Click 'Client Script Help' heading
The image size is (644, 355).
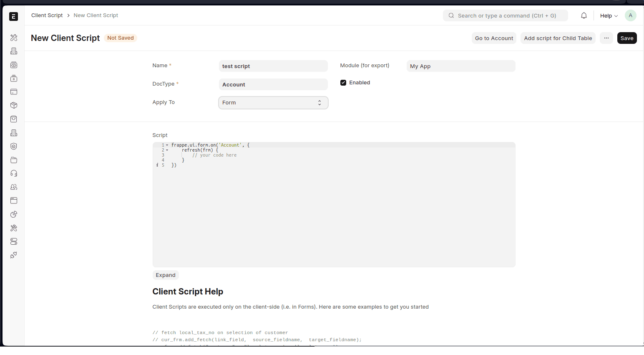coord(188,292)
